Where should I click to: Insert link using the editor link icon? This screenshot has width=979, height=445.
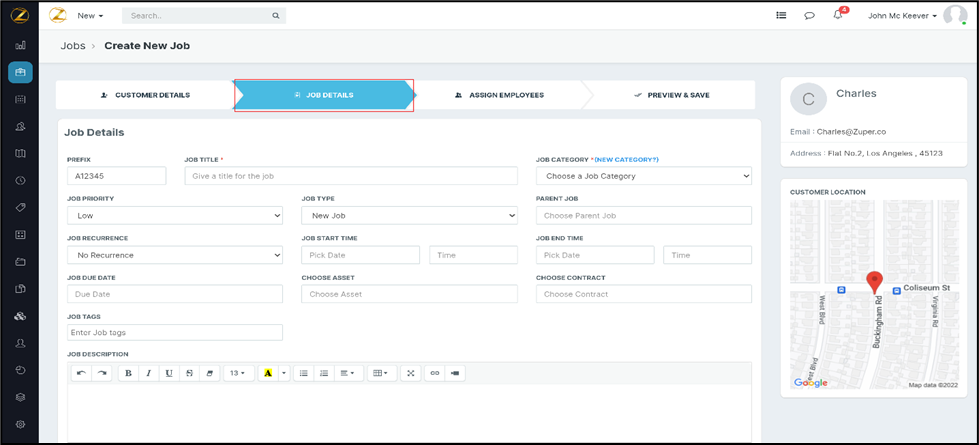435,373
